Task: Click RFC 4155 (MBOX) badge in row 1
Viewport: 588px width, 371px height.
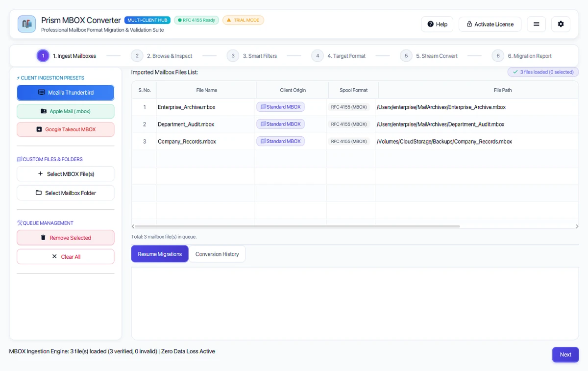Action: pos(349,107)
